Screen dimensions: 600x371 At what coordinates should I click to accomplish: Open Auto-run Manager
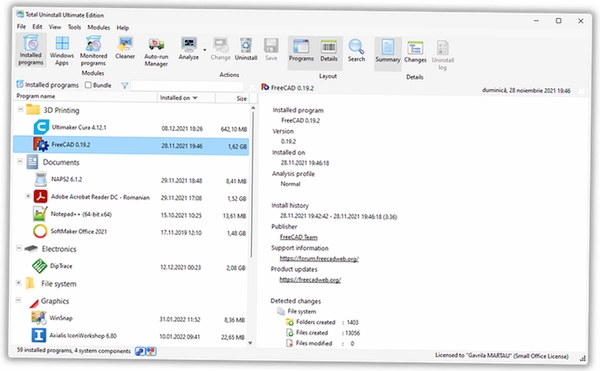(x=156, y=52)
